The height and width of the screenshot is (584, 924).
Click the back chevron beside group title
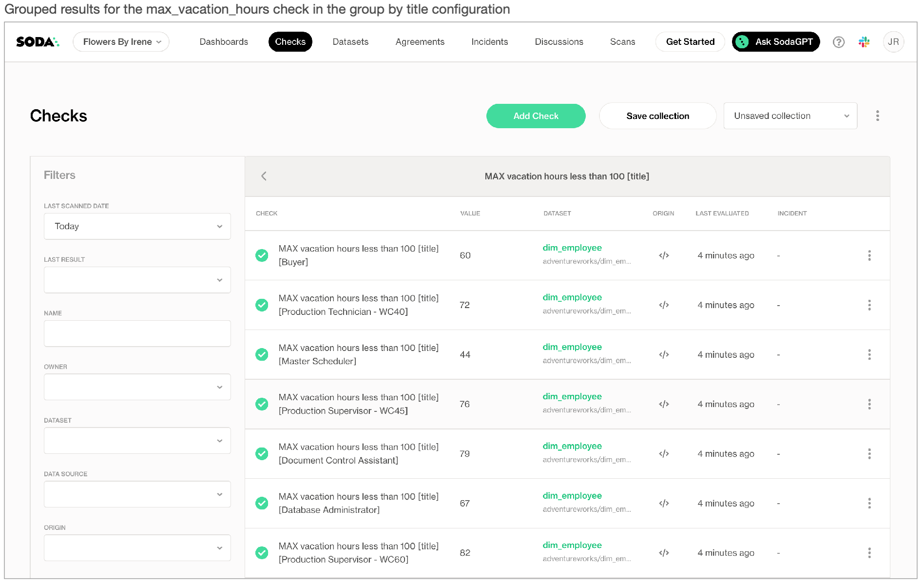coord(264,176)
